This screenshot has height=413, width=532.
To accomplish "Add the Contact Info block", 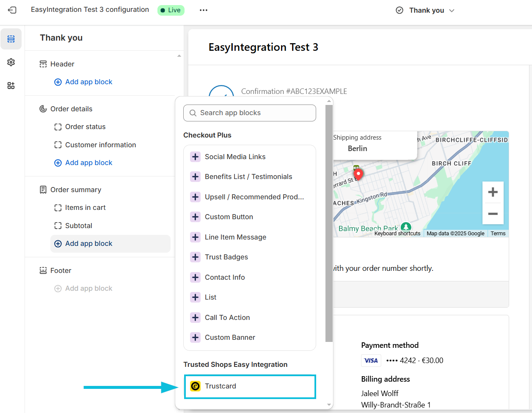I will click(250, 277).
